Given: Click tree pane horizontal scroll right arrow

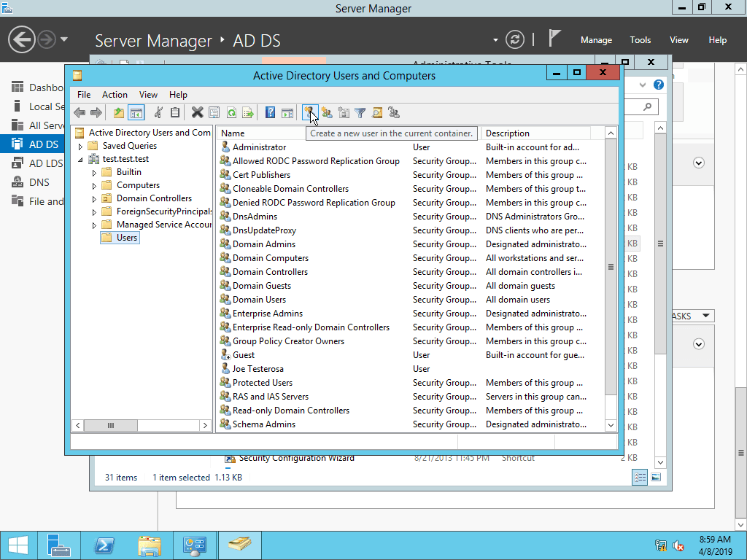Looking at the screenshot, I should (x=205, y=425).
